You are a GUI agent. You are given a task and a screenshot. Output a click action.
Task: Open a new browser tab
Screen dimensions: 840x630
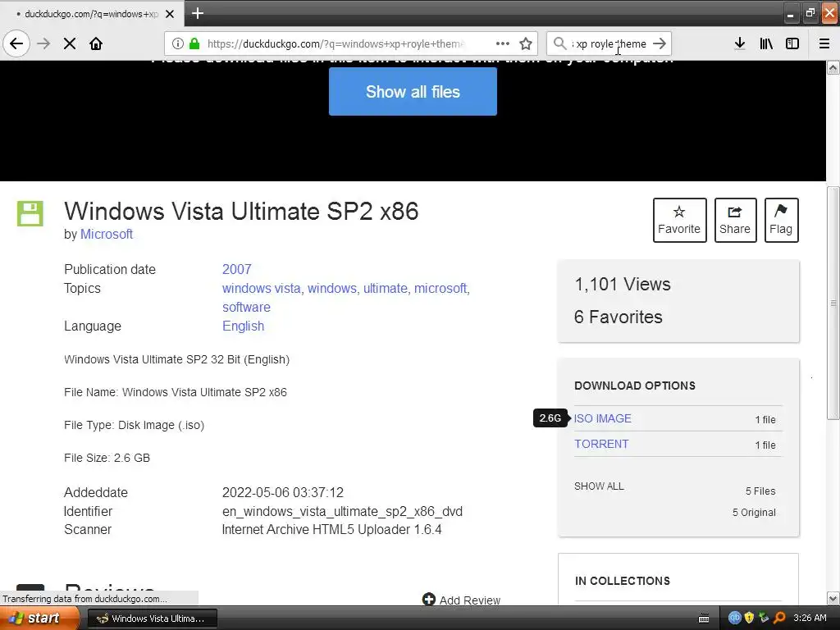point(198,13)
